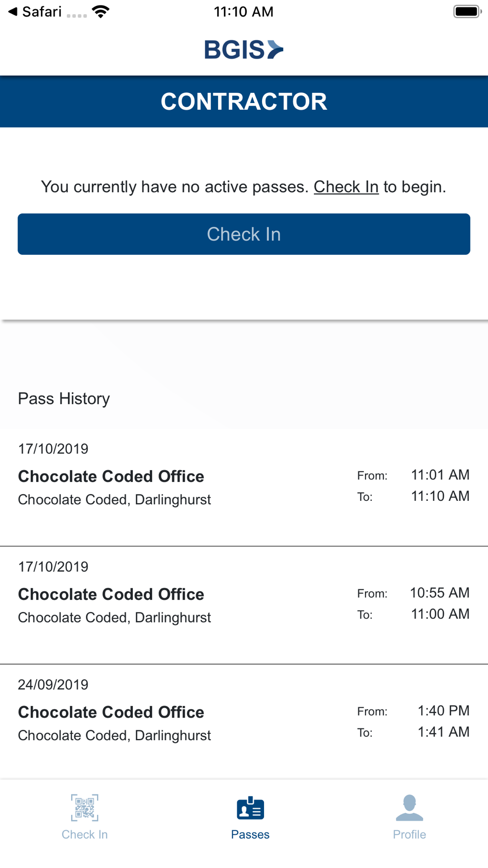Screen dimensions: 488x868
Task: Follow the underlined Check In link
Action: (x=346, y=186)
